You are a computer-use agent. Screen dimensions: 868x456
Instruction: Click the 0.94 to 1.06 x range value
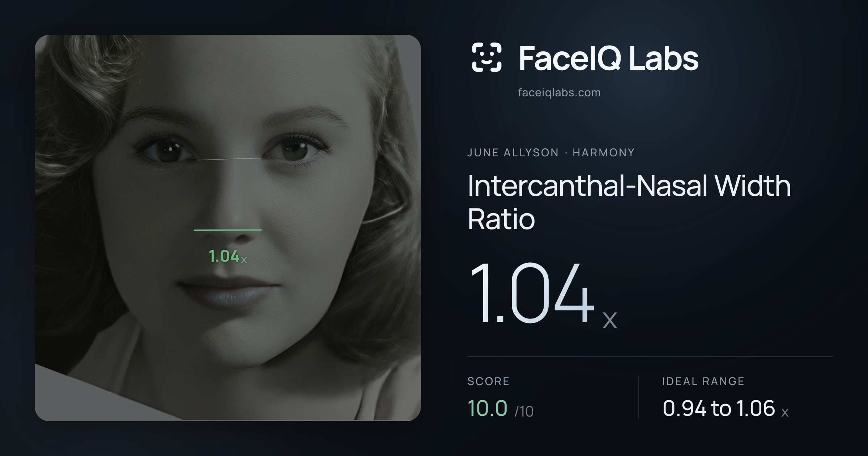[x=726, y=408]
